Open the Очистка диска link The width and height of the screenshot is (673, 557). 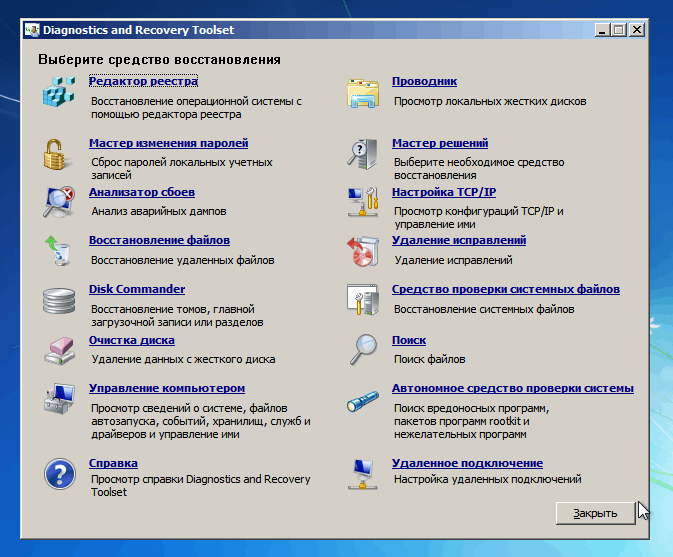tap(132, 340)
